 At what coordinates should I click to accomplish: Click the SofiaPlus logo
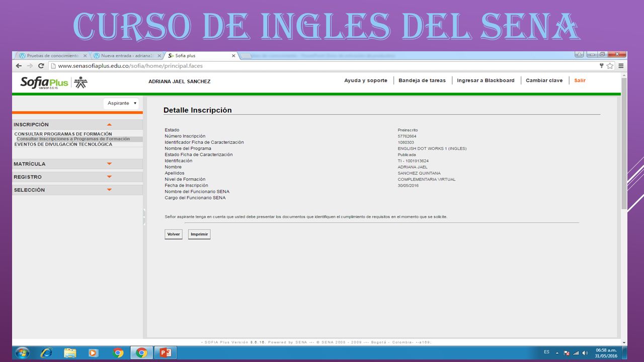coord(44,82)
